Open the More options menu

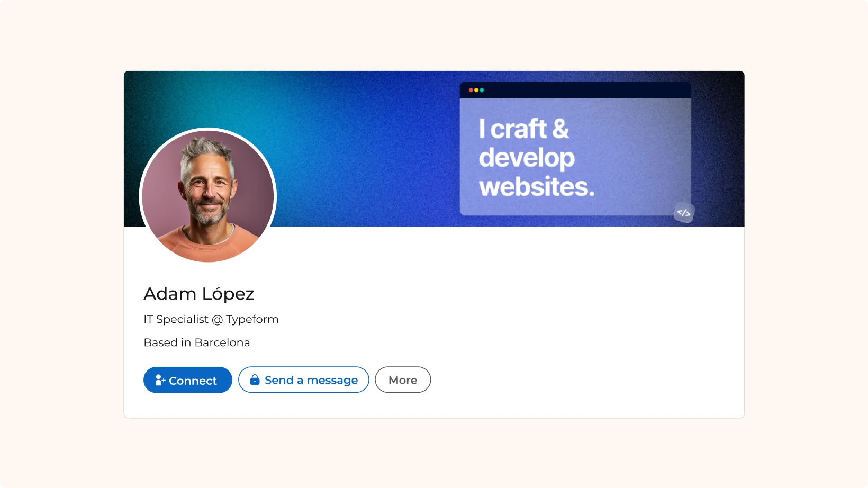pyautogui.click(x=403, y=380)
